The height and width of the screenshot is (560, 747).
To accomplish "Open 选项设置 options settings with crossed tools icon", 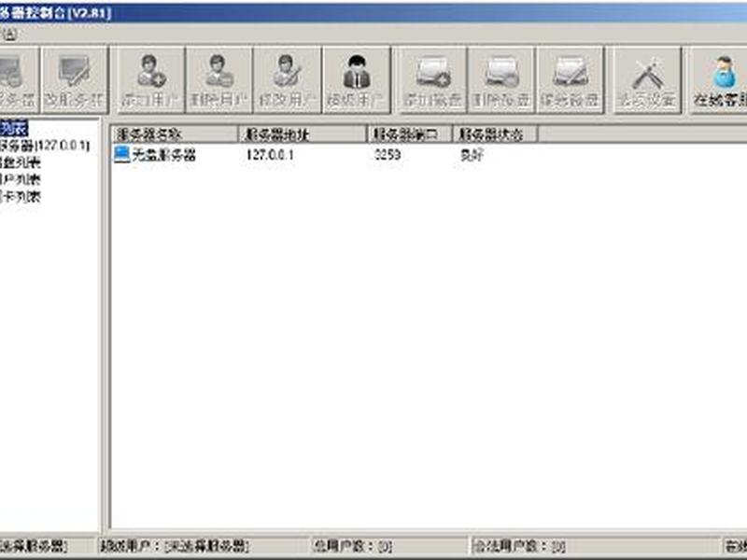I will coord(646,80).
